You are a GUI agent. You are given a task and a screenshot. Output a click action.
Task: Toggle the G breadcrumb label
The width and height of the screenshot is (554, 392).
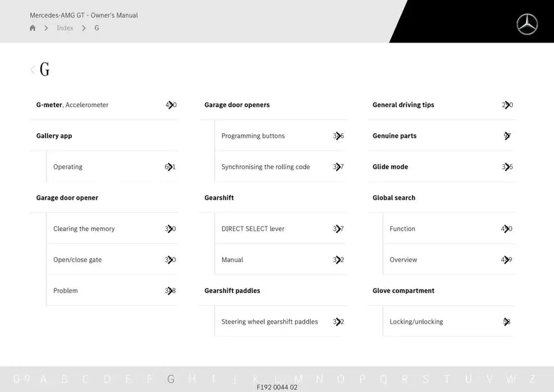pyautogui.click(x=96, y=28)
